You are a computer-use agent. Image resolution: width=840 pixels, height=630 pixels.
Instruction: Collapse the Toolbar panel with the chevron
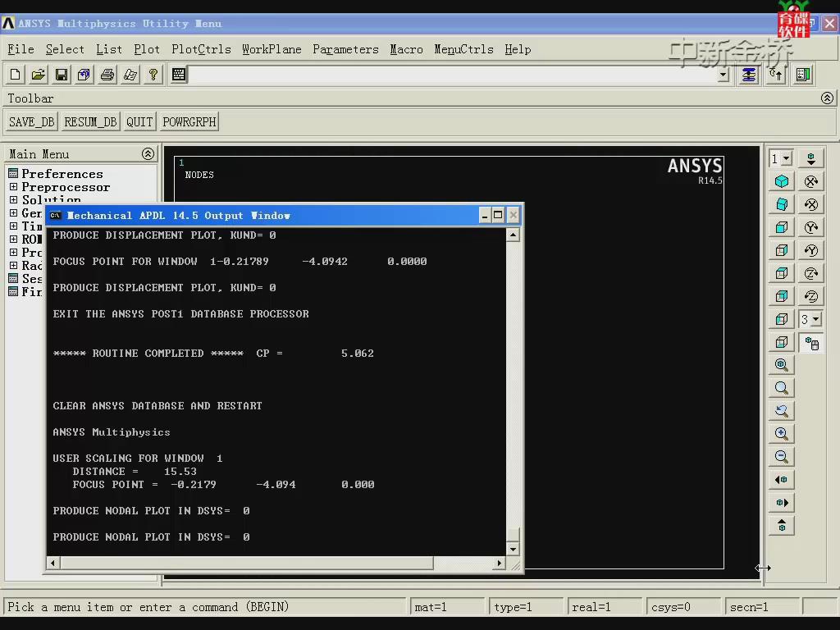pyautogui.click(x=827, y=98)
